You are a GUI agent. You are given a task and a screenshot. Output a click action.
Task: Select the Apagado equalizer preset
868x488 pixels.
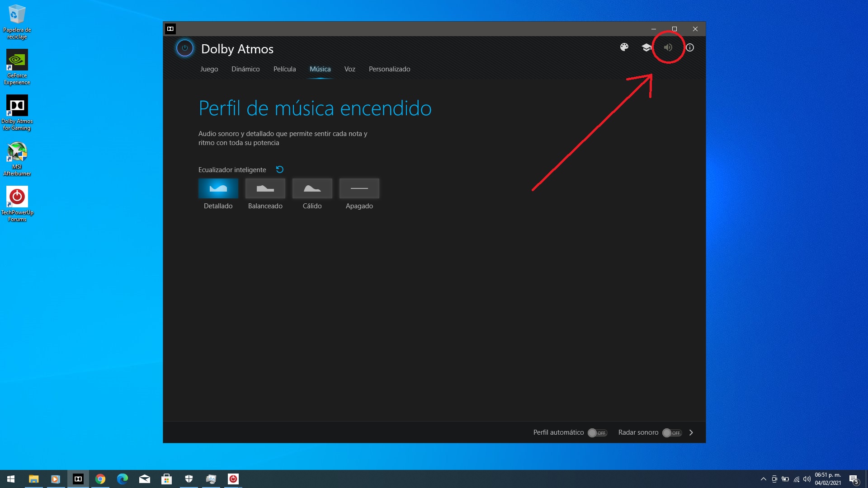pyautogui.click(x=359, y=188)
